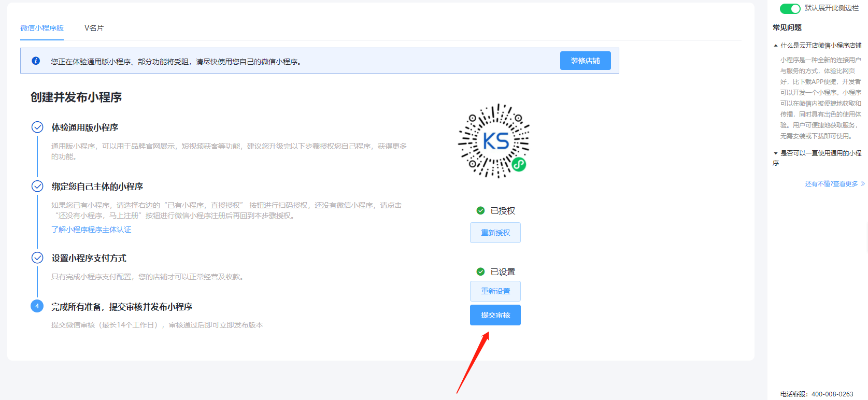Click the checkmark icon beside 绑定您自己主体的小程序
The width and height of the screenshot is (868, 400).
tap(37, 186)
